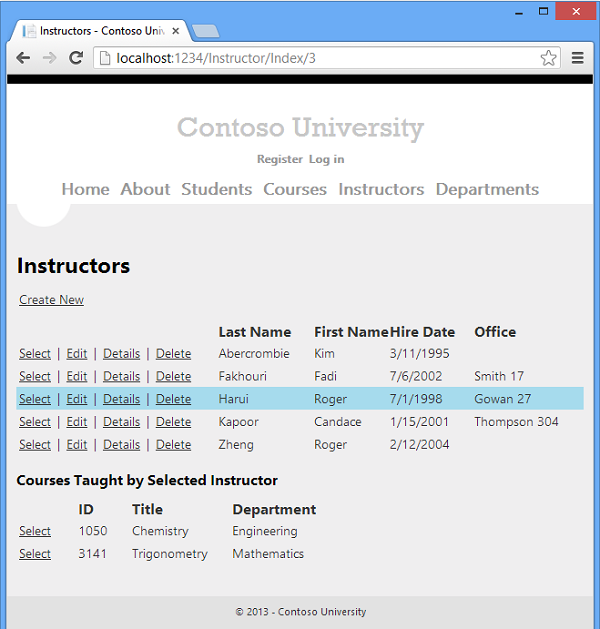Click the browser forward arrow
The image size is (600, 629).
[x=49, y=58]
